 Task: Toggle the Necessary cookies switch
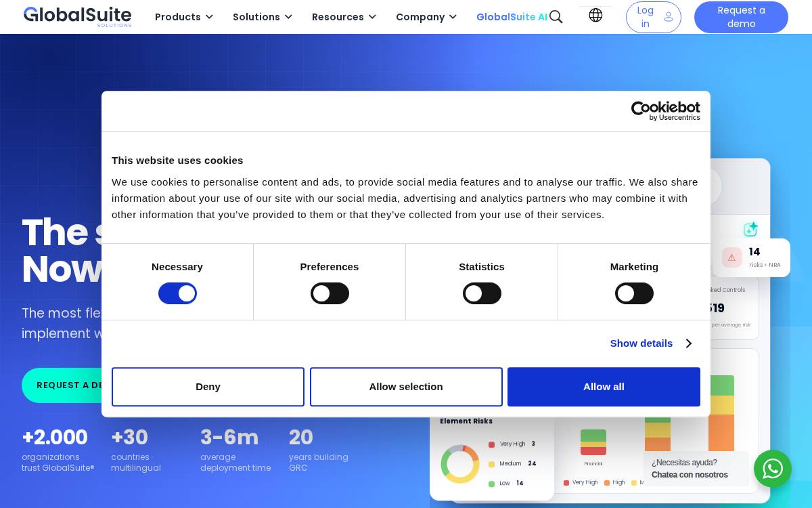pos(177,293)
